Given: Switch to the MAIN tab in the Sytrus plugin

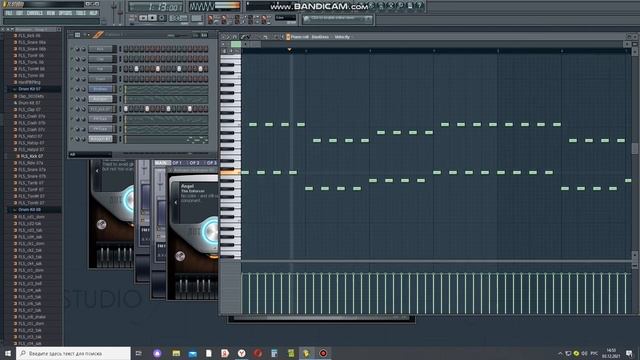Looking at the screenshot, I should [162, 163].
